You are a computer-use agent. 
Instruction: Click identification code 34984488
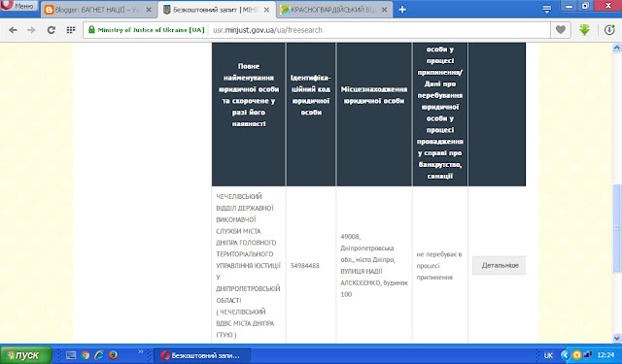(x=304, y=266)
